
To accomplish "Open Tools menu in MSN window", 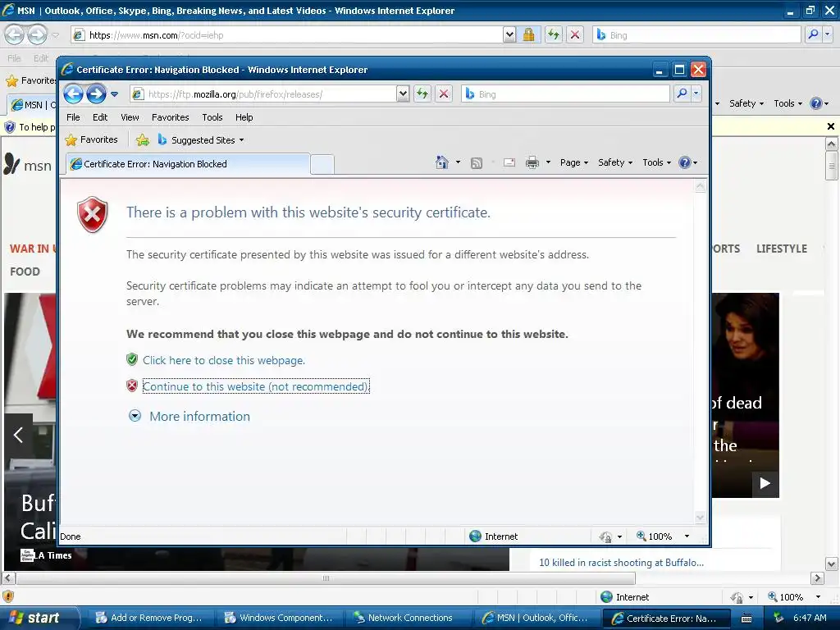I will tap(787, 103).
